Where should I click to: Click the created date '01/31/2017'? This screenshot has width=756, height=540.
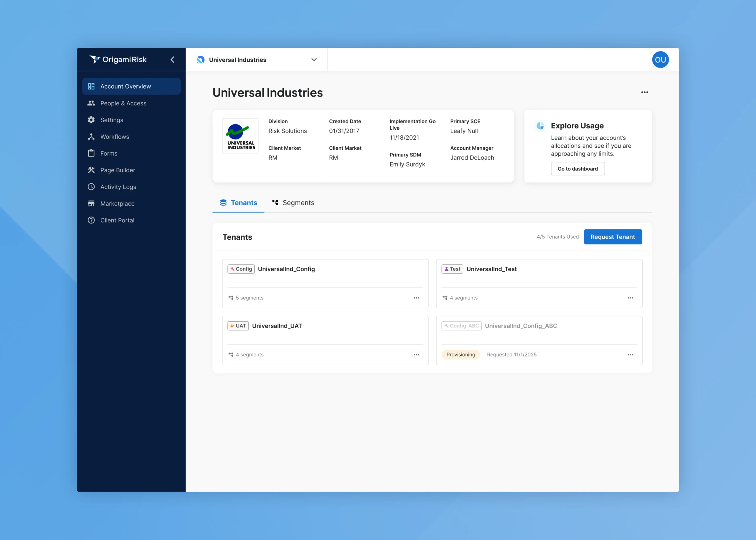coord(344,131)
